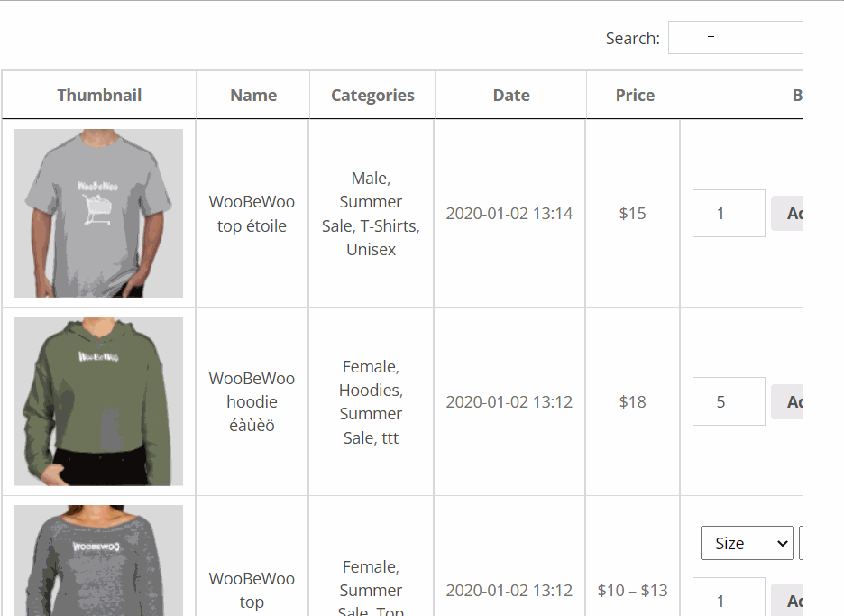Click categories Male, Summer Sale, T-Shirts, Unisex
Viewport: 844px width, 616px height.
point(371,214)
